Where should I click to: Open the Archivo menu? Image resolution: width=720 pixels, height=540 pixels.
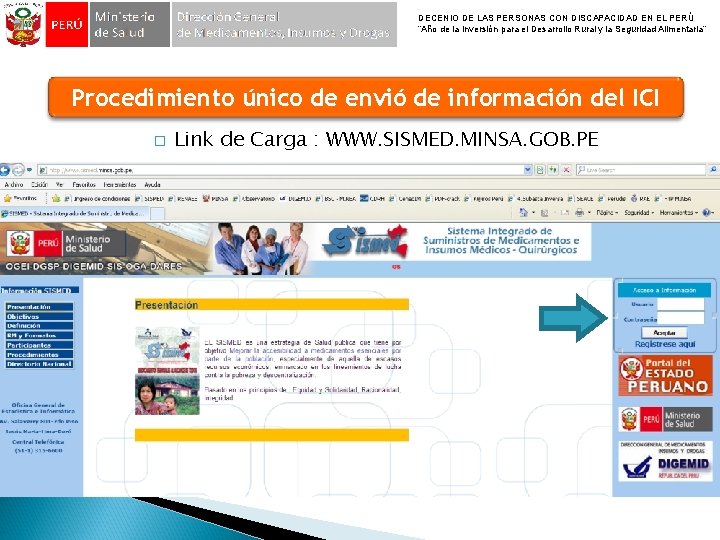pyautogui.click(x=14, y=185)
